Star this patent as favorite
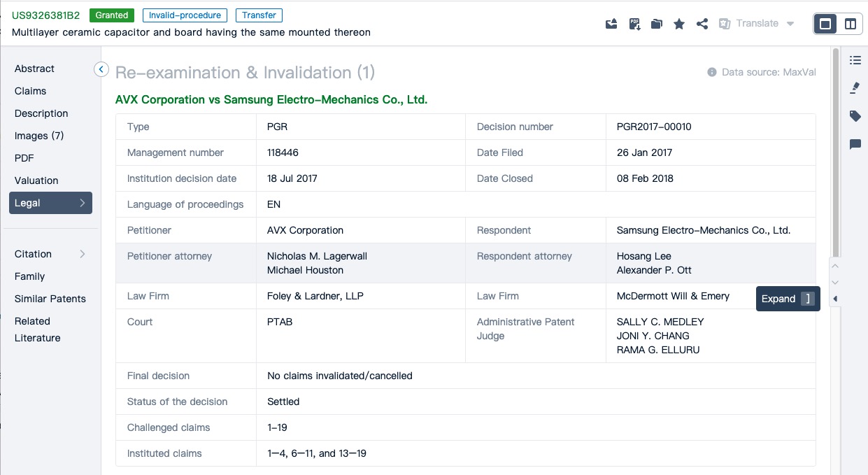868x475 pixels. (x=678, y=24)
